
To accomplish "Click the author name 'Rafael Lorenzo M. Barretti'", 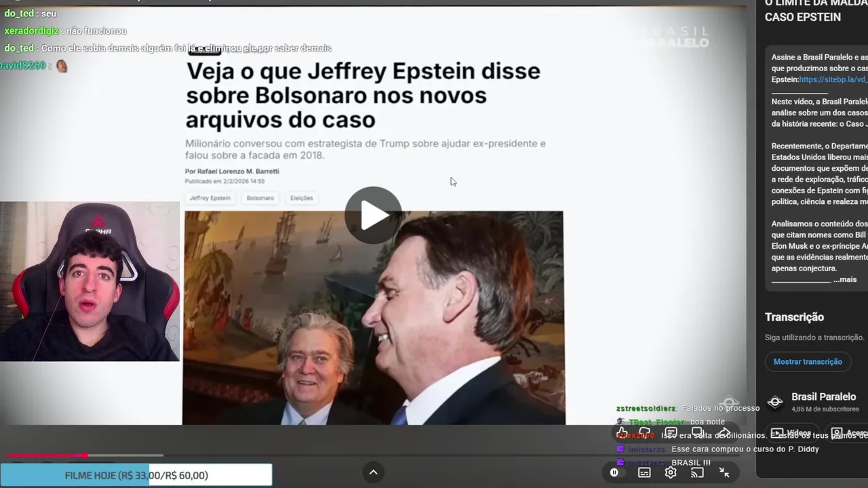I will coord(238,171).
